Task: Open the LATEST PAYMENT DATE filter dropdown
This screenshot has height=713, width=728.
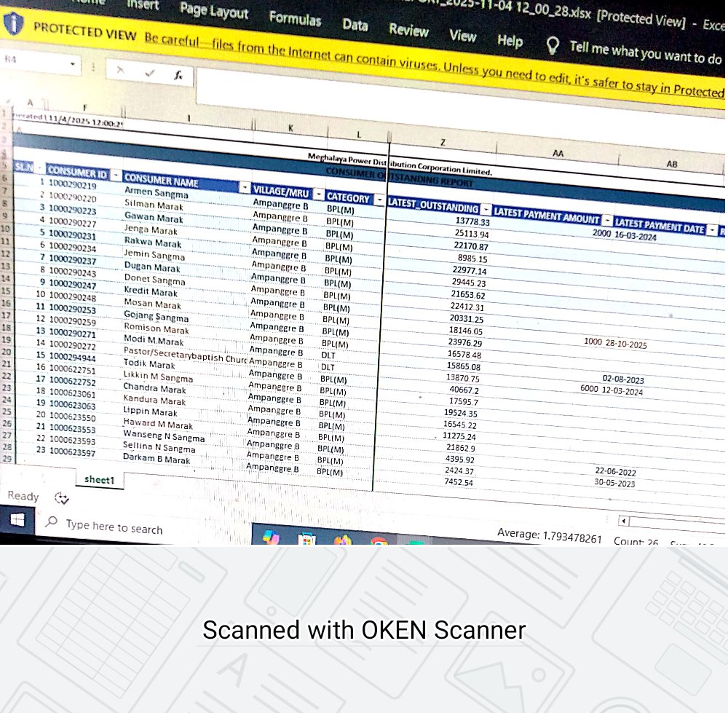Action: [x=712, y=229]
